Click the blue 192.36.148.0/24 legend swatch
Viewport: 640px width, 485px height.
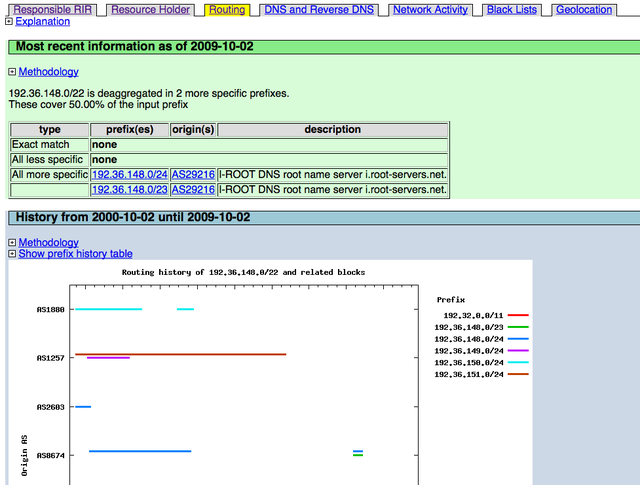[x=518, y=339]
